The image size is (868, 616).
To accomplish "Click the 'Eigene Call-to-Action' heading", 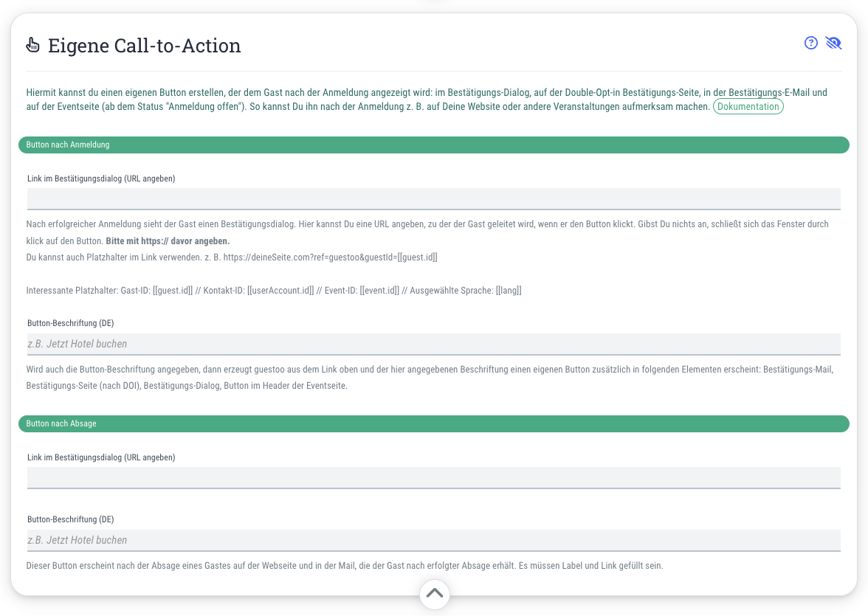I will (145, 46).
